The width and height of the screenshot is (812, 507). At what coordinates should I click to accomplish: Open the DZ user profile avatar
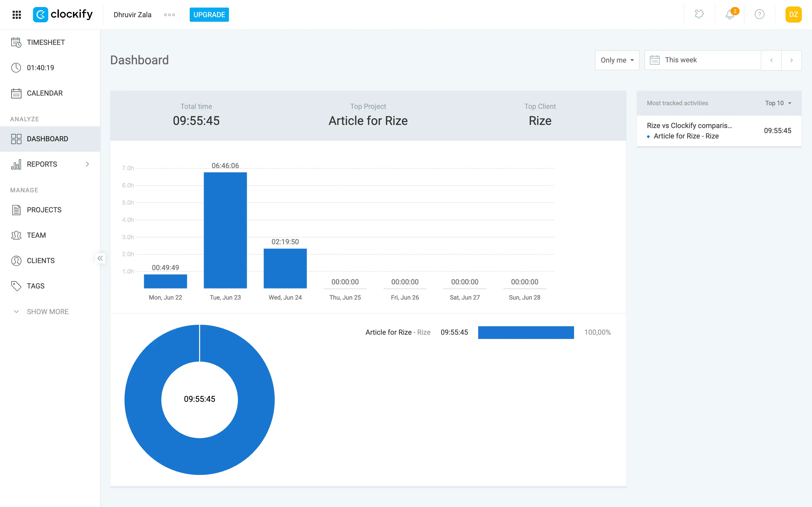pyautogui.click(x=793, y=14)
